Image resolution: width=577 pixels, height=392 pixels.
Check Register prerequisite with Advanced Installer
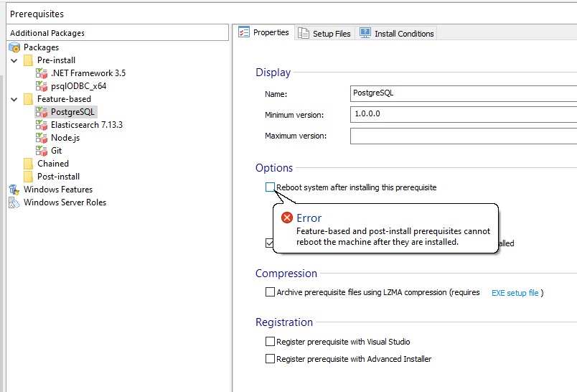270,358
